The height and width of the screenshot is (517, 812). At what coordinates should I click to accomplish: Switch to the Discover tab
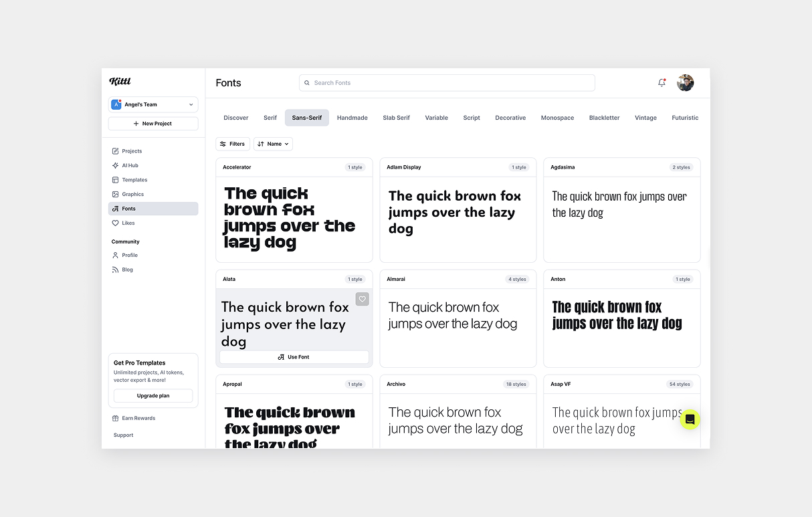[x=236, y=118]
